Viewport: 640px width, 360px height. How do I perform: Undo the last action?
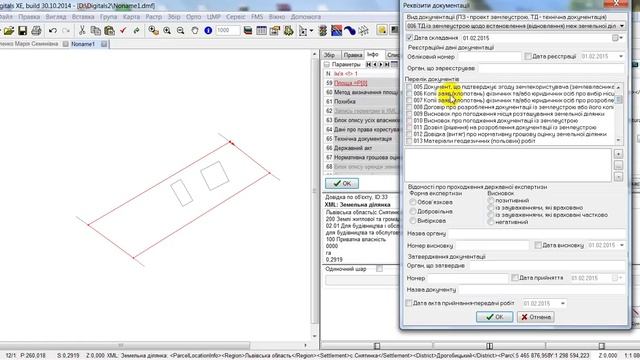(x=53, y=31)
